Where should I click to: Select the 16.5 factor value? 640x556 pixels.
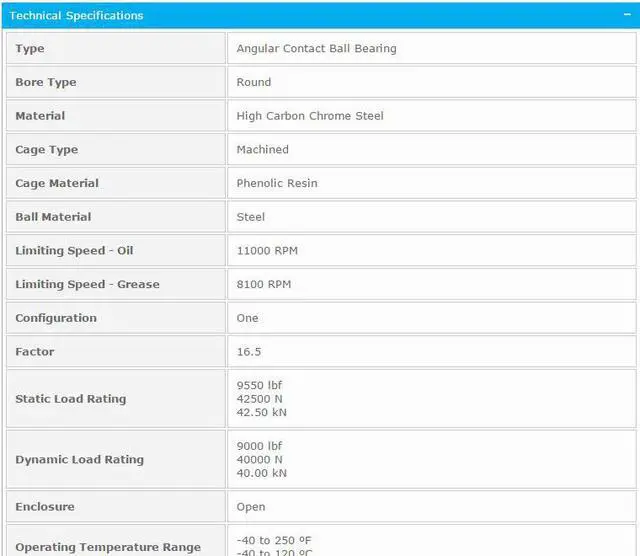[x=249, y=352]
